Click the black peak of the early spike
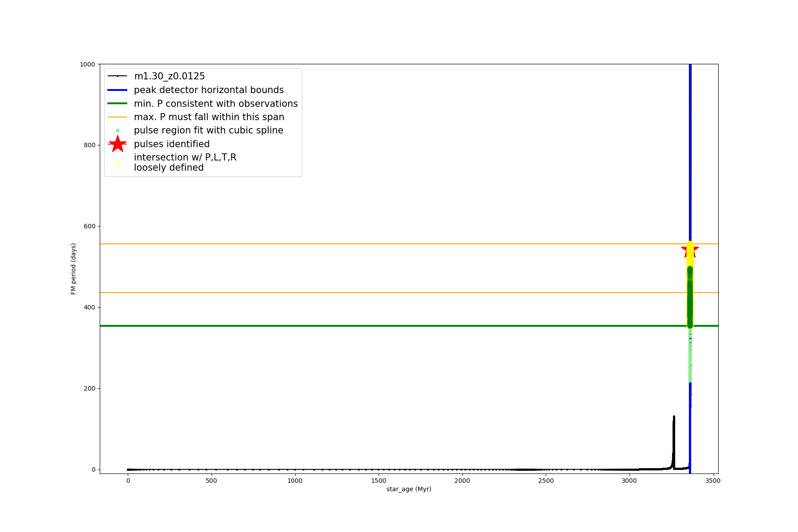 click(674, 417)
